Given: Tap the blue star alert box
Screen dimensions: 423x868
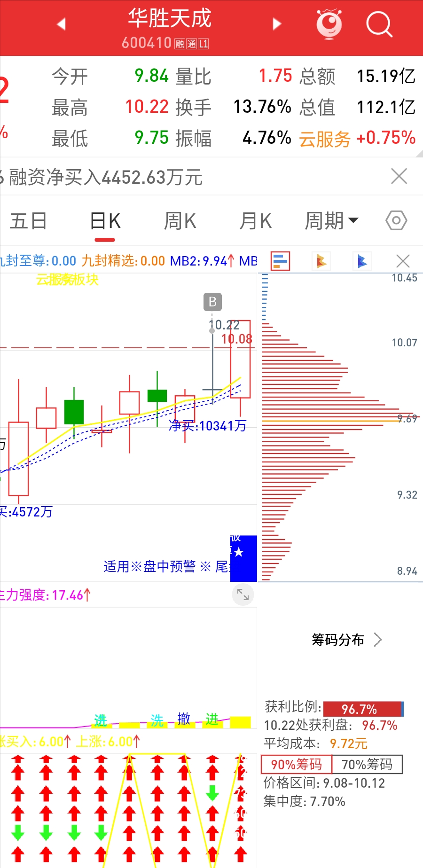Looking at the screenshot, I should point(243,558).
